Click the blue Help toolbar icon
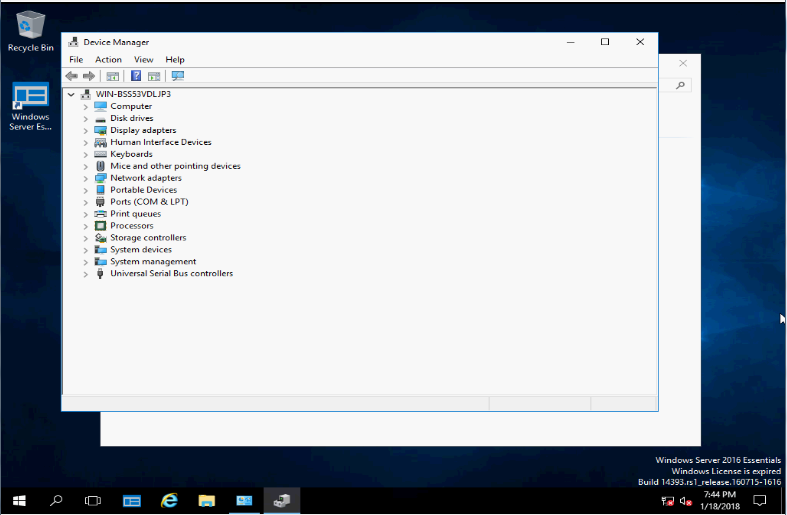Viewport: 787px width, 515px height. pyautogui.click(x=136, y=76)
